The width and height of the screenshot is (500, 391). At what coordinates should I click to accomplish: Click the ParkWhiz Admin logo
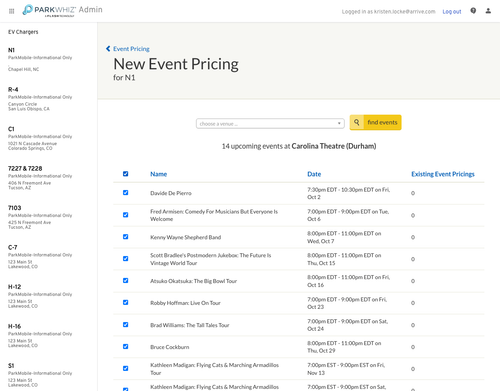(x=62, y=10)
